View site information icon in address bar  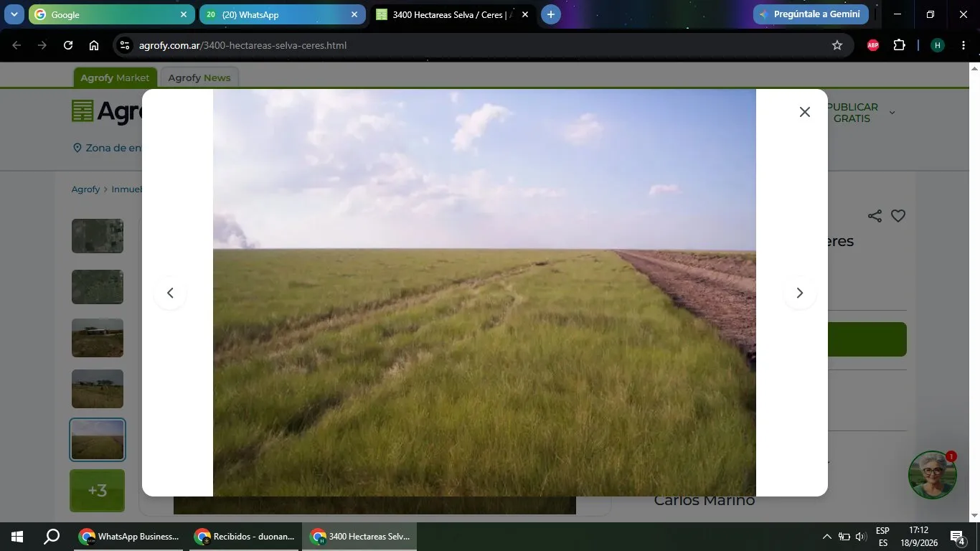[x=125, y=45]
